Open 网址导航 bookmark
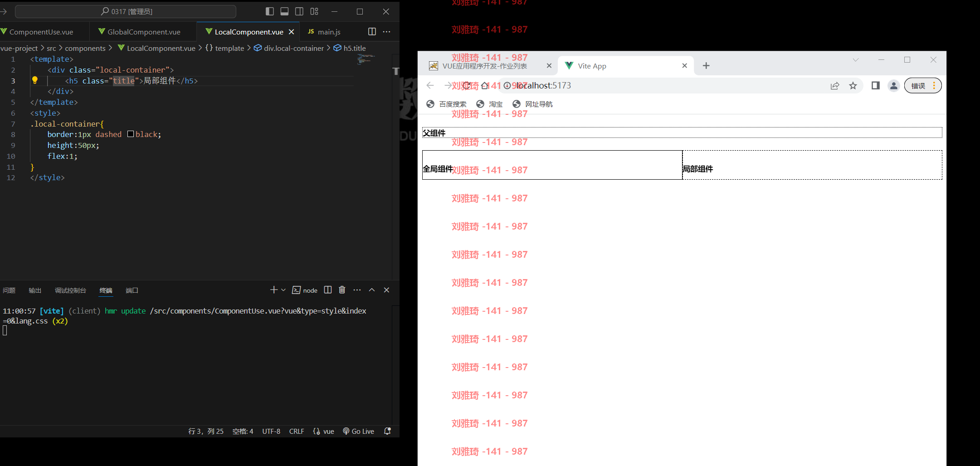 tap(533, 104)
